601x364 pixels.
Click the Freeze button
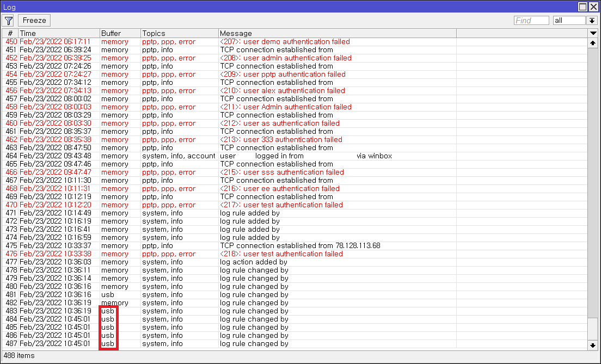pyautogui.click(x=34, y=20)
